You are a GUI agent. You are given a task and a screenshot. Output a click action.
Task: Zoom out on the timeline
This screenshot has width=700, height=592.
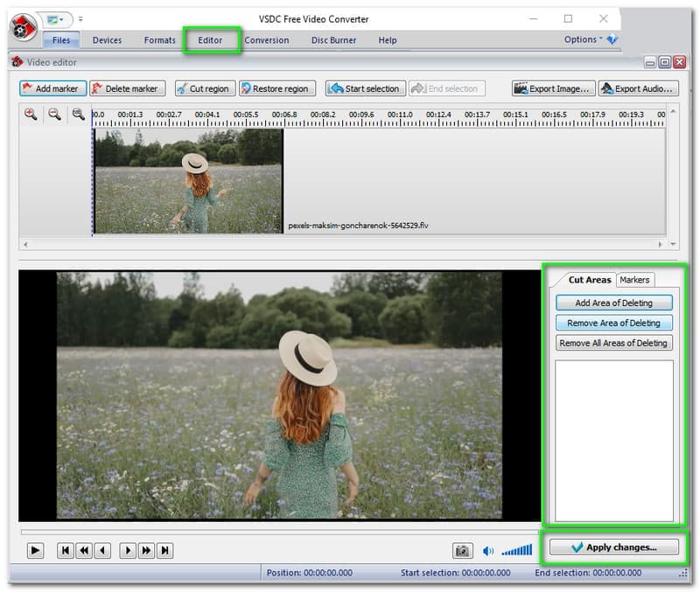coord(54,115)
